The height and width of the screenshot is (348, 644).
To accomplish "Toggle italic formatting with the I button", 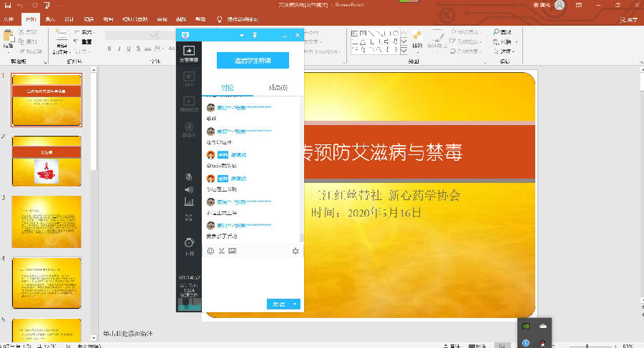I will [119, 49].
